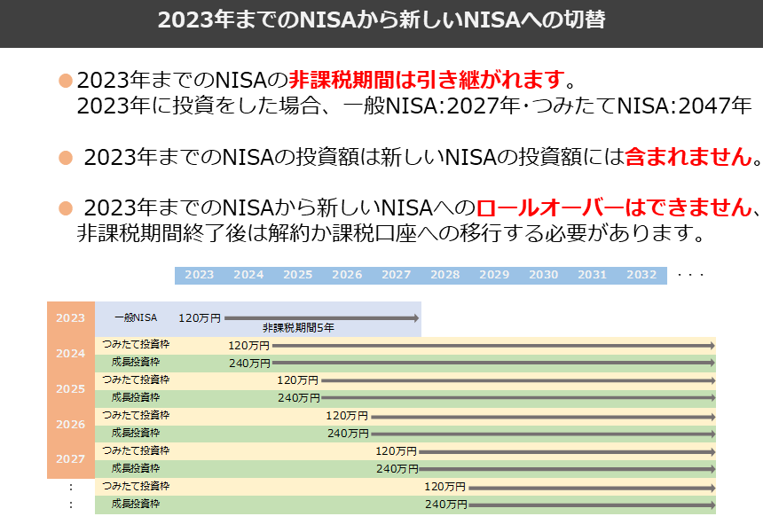Click 2024 in the blue year header
763x532 pixels.
[248, 275]
